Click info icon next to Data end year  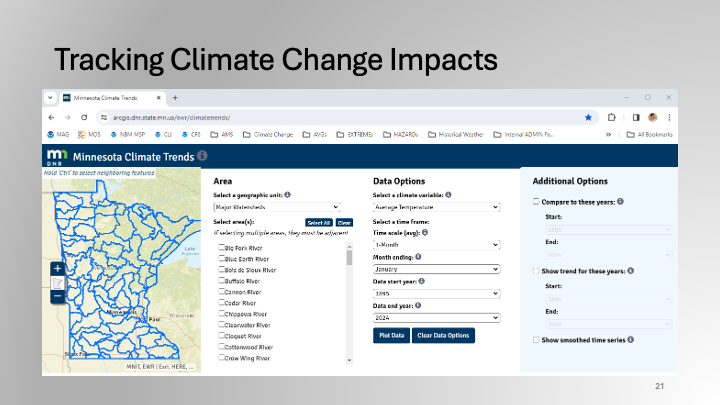click(418, 305)
